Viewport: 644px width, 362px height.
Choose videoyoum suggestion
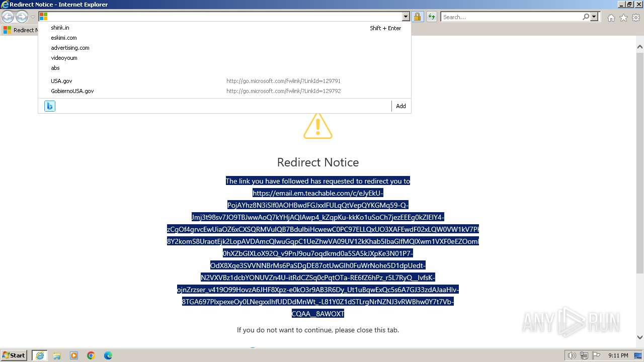point(225,58)
